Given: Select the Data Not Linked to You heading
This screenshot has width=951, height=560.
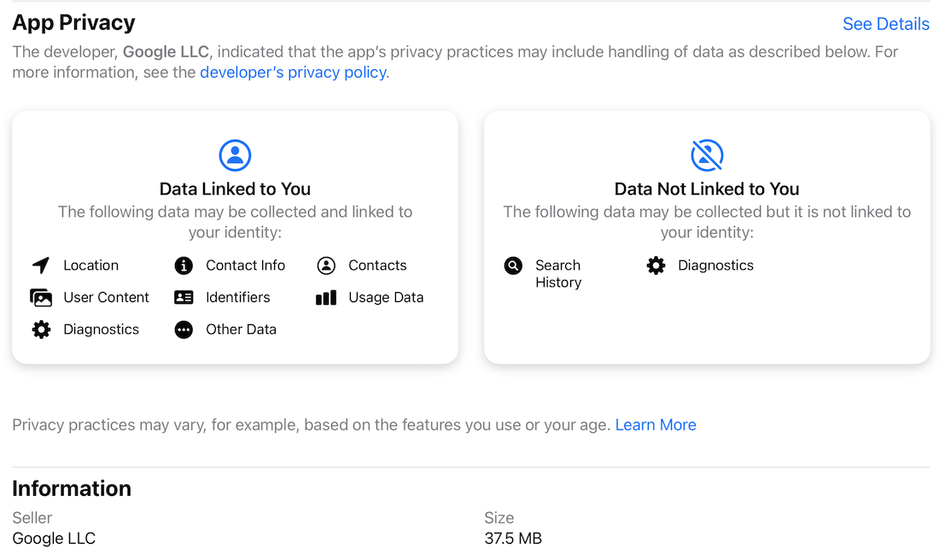Looking at the screenshot, I should pos(707,189).
